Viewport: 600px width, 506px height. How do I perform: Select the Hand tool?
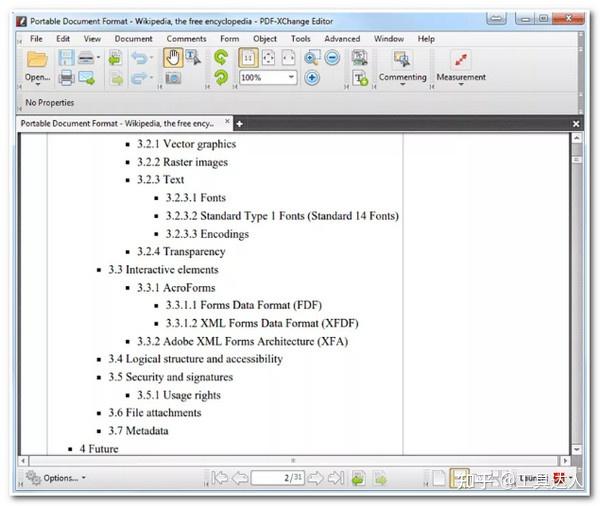173,58
